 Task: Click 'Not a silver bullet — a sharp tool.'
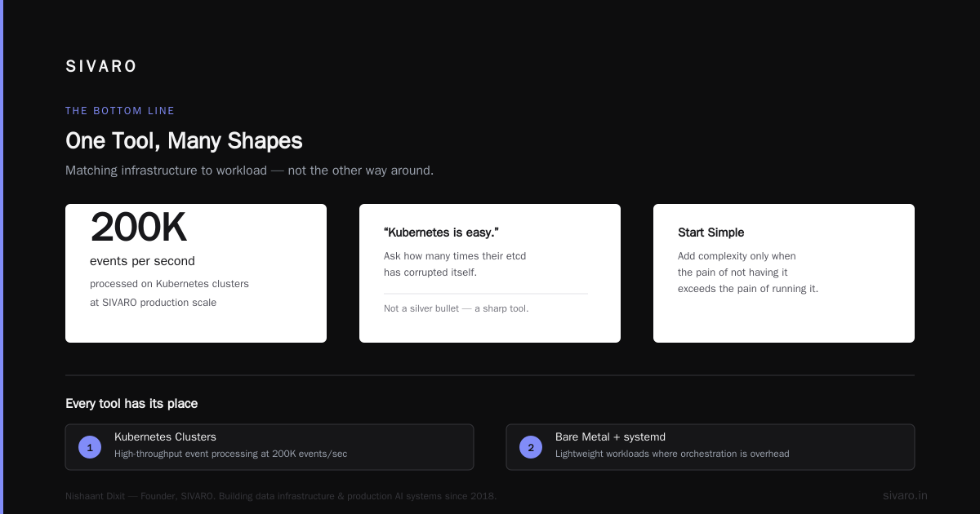(x=456, y=308)
